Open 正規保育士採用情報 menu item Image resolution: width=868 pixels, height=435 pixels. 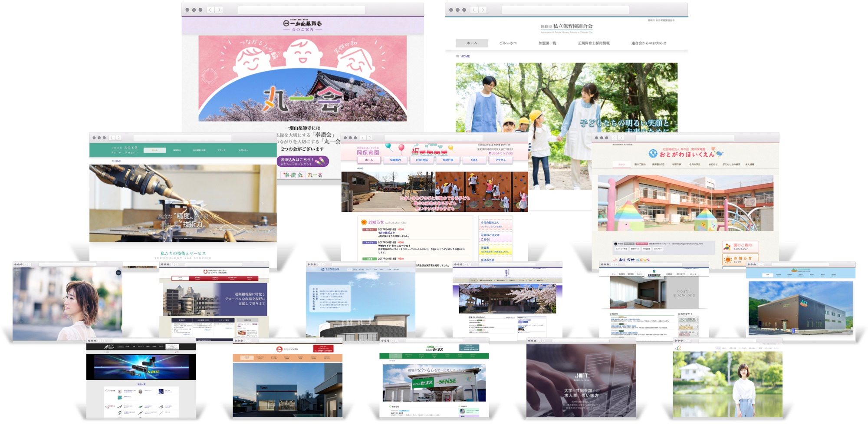click(594, 43)
